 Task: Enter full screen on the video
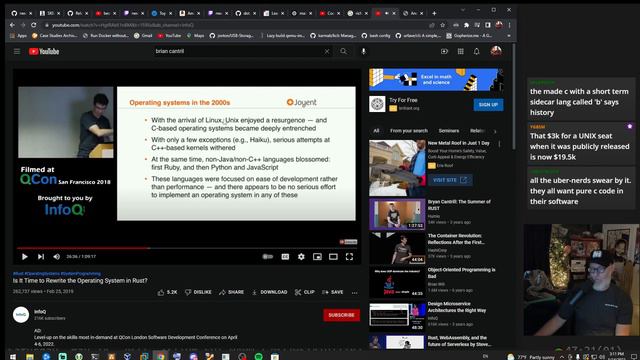(349, 256)
